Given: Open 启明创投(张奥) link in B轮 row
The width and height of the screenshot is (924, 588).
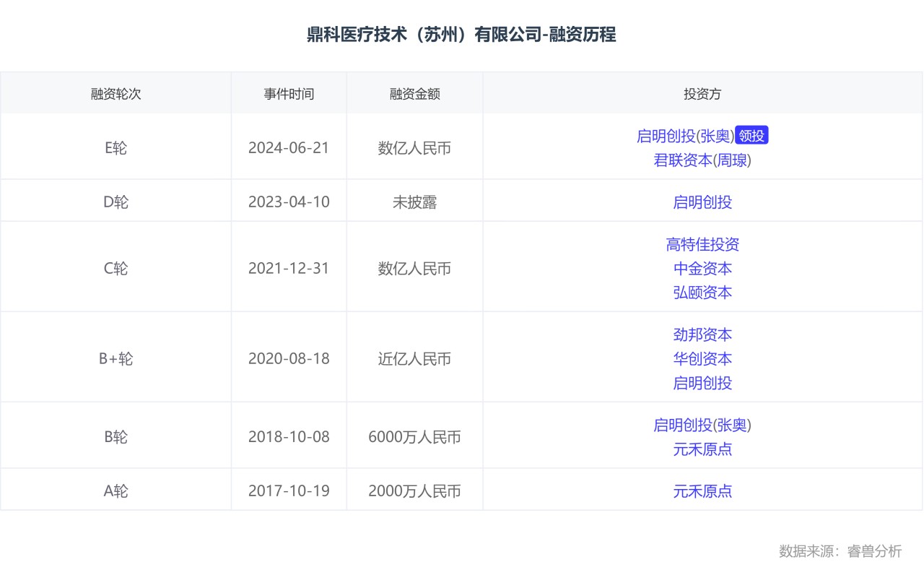Looking at the screenshot, I should [702, 425].
